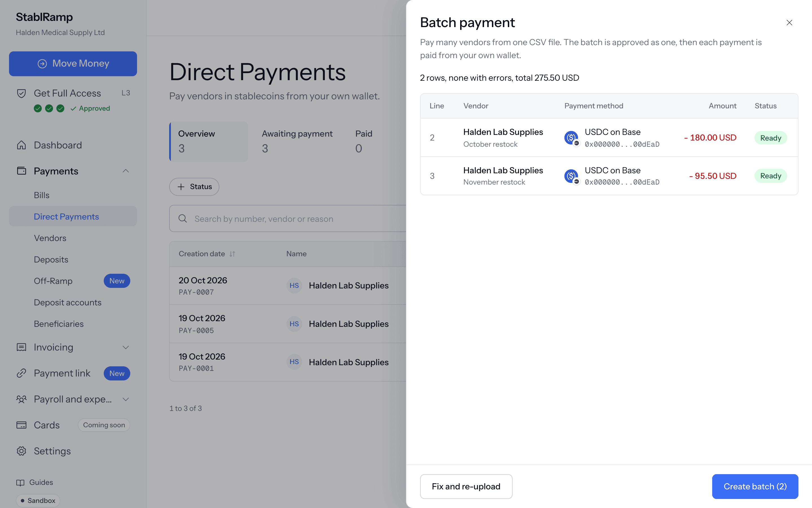This screenshot has width=812, height=508.
Task: Click the Cards icon
Action: [21, 425]
